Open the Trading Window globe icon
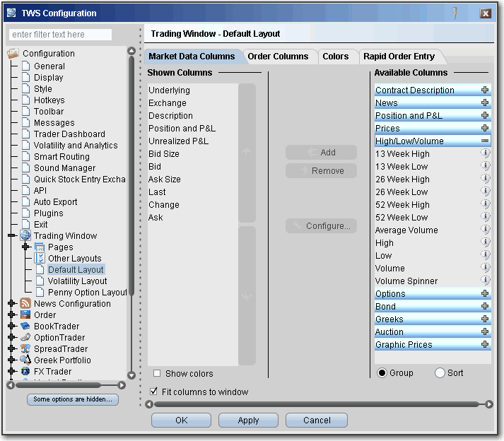This screenshot has width=504, height=441. (x=25, y=235)
